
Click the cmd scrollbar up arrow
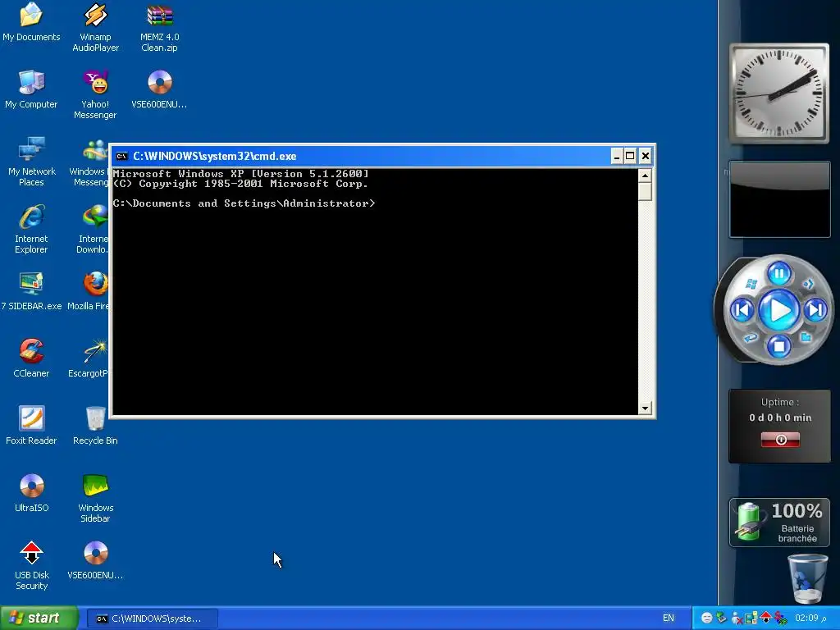coord(645,176)
